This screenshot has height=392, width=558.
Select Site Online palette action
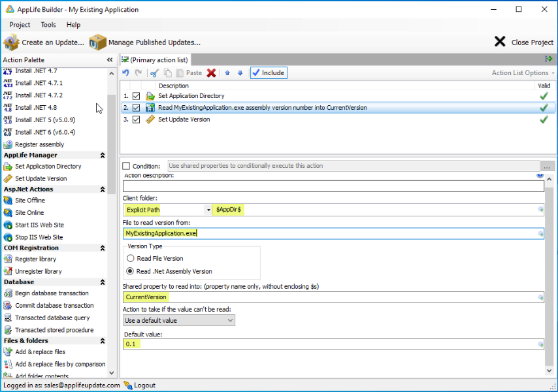click(24, 213)
